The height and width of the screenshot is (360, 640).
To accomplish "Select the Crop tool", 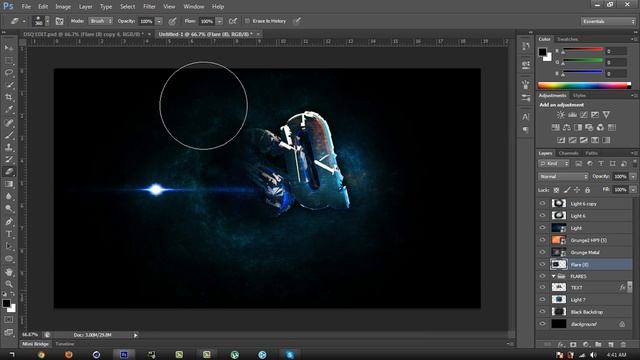I will click(9, 97).
